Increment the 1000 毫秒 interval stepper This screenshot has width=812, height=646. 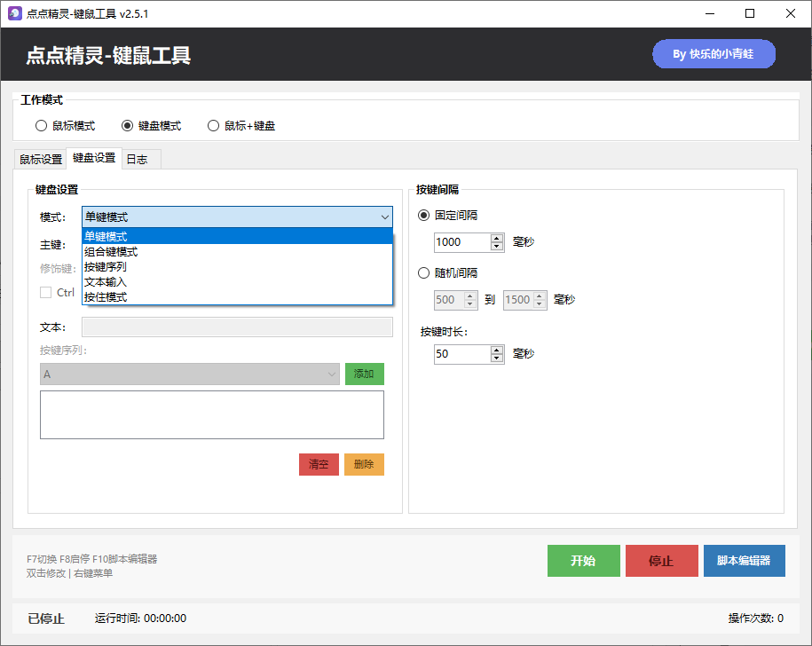pyautogui.click(x=495, y=237)
